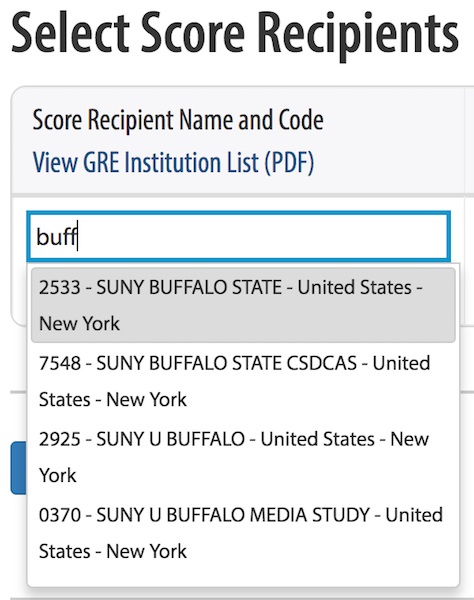Select 2533 - SUNY BUFFALO STATE option
The width and height of the screenshot is (474, 600).
(x=243, y=305)
